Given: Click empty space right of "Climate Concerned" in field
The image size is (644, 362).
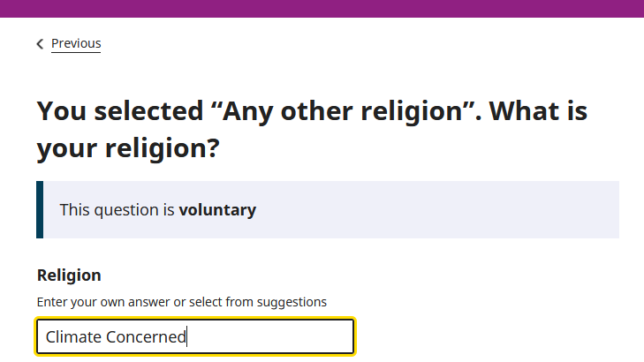Looking at the screenshot, I should coord(274,336).
